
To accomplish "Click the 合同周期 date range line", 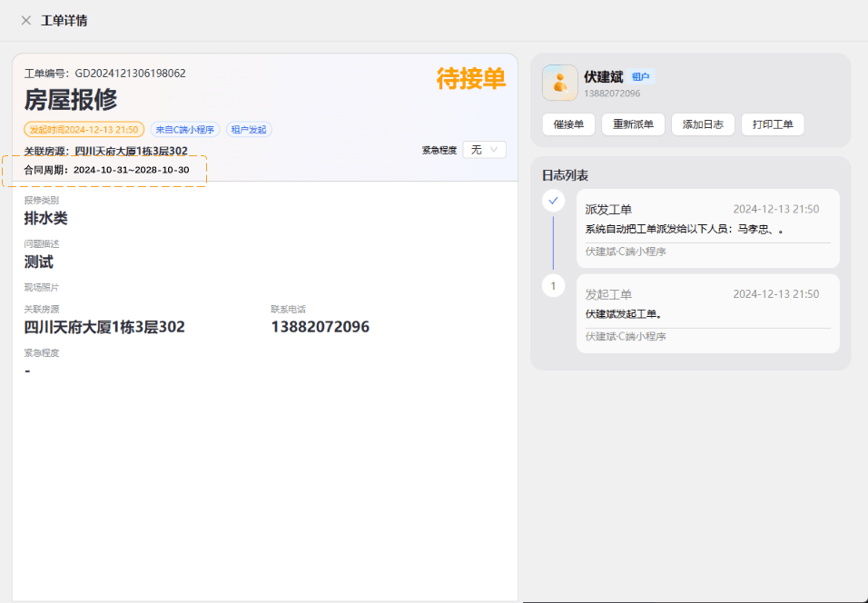I will 106,170.
